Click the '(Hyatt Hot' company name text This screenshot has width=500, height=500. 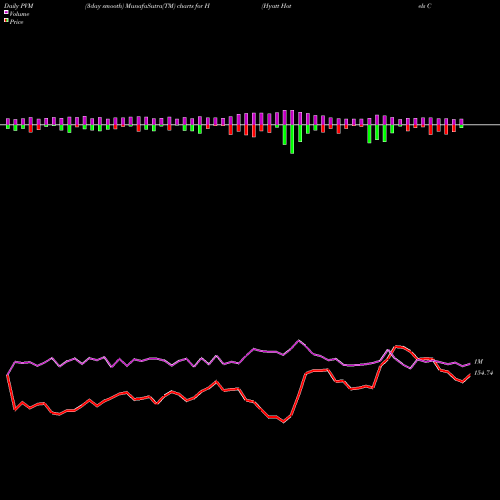pyautogui.click(x=276, y=6)
